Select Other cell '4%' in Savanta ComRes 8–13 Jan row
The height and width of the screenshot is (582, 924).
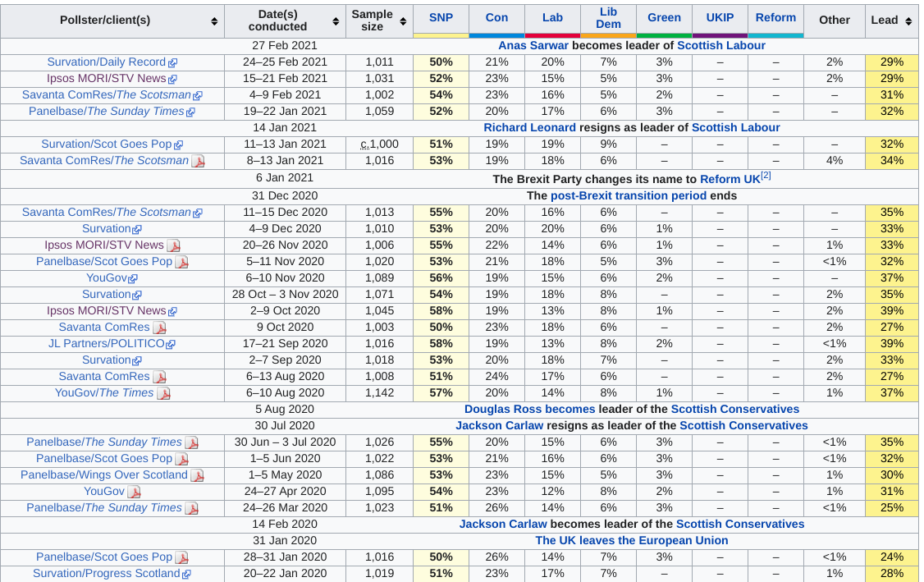(x=835, y=160)
